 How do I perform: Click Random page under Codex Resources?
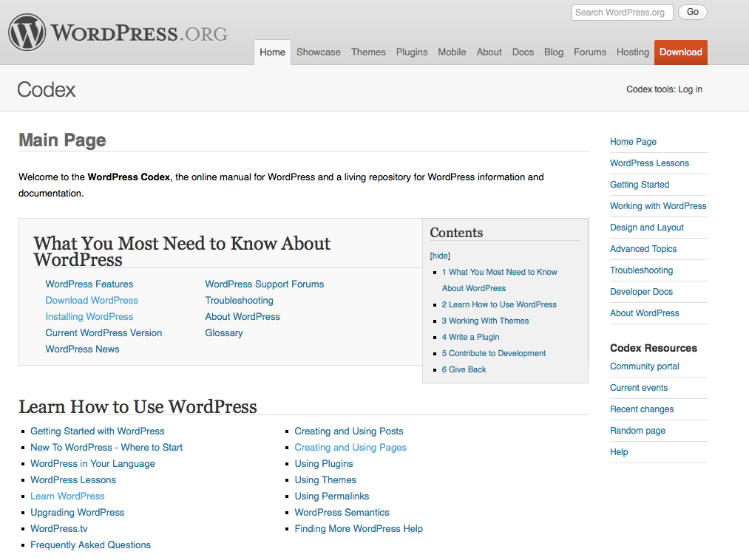point(637,431)
